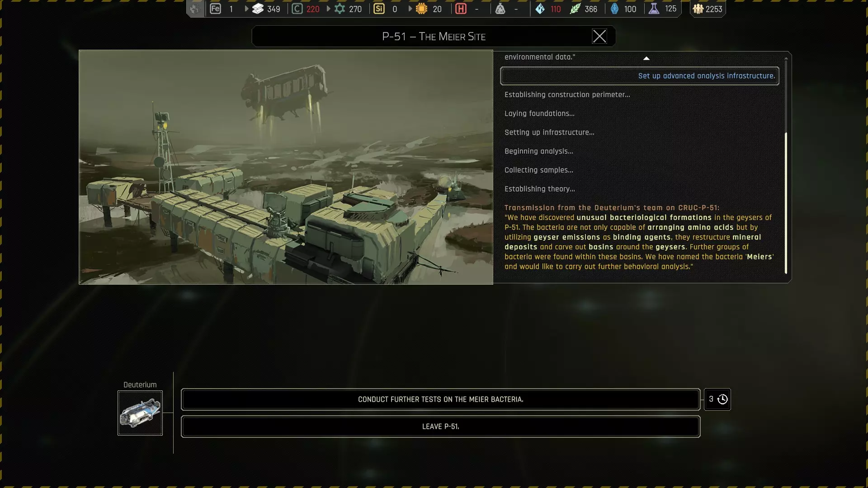The image size is (868, 488).
Task: Click the iron (Fe) resource icon
Action: point(216,9)
